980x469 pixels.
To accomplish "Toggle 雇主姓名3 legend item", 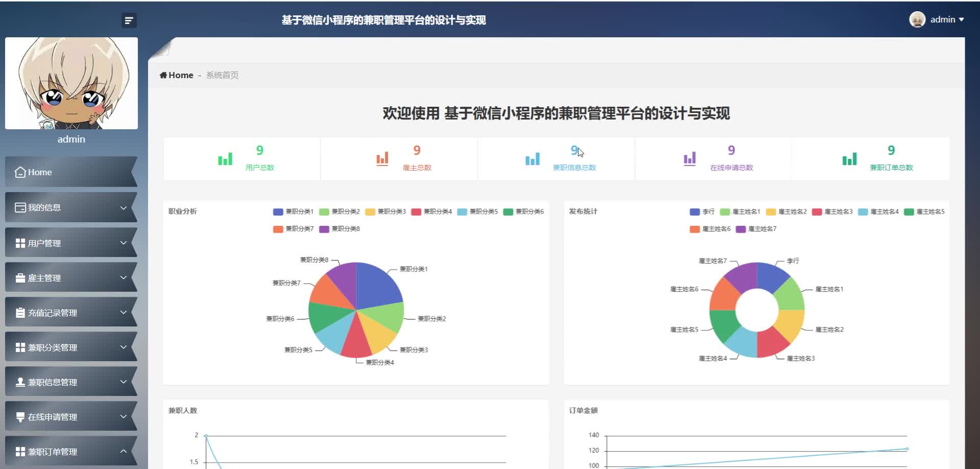I will click(832, 212).
